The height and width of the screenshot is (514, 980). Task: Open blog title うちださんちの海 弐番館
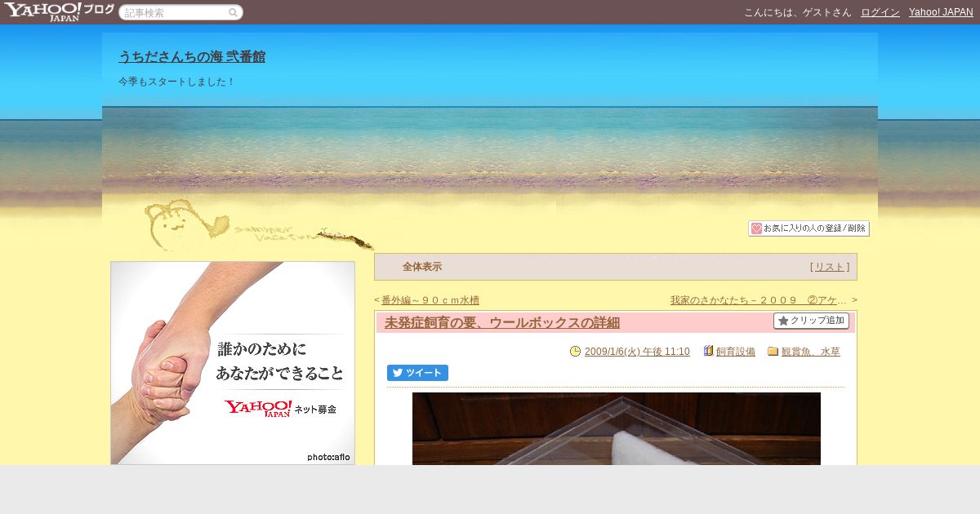pos(192,57)
